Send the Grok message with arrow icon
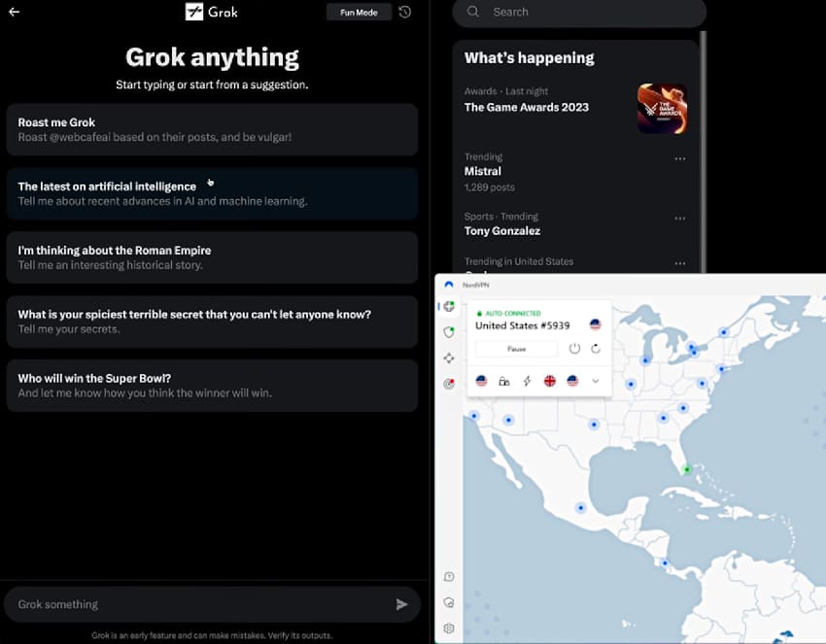 click(x=402, y=604)
